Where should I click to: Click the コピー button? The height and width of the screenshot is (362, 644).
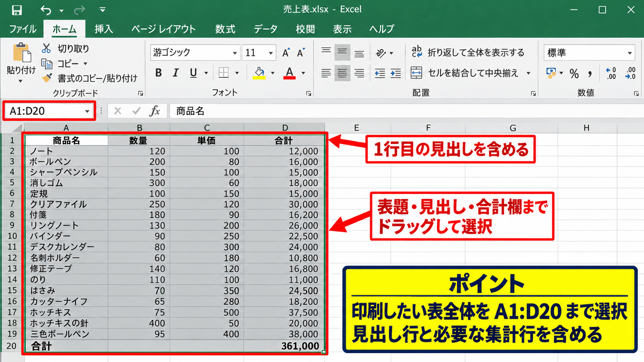tap(60, 63)
